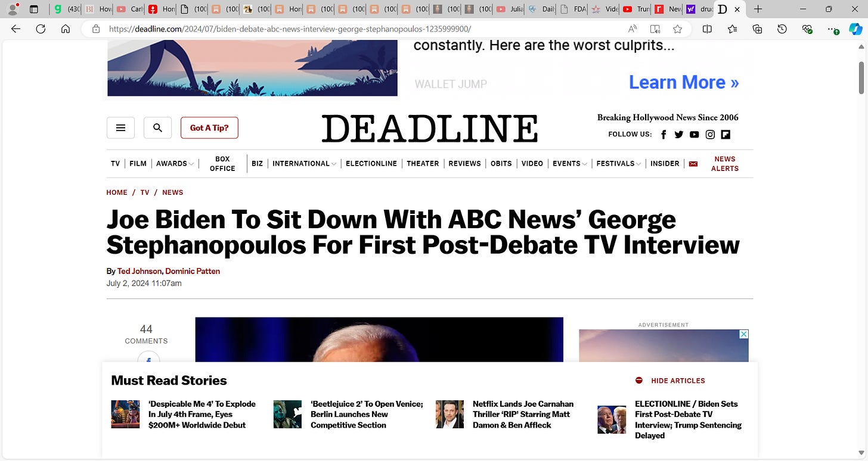The width and height of the screenshot is (868, 461).
Task: Open the tab actions menu icon
Action: click(33, 9)
